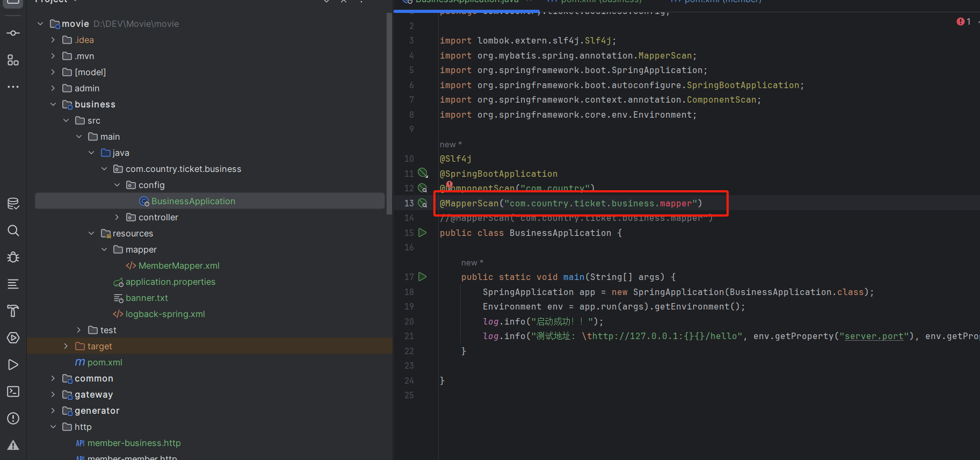This screenshot has width=980, height=460.
Task: Open MemberMapper.xml file
Action: (x=179, y=265)
